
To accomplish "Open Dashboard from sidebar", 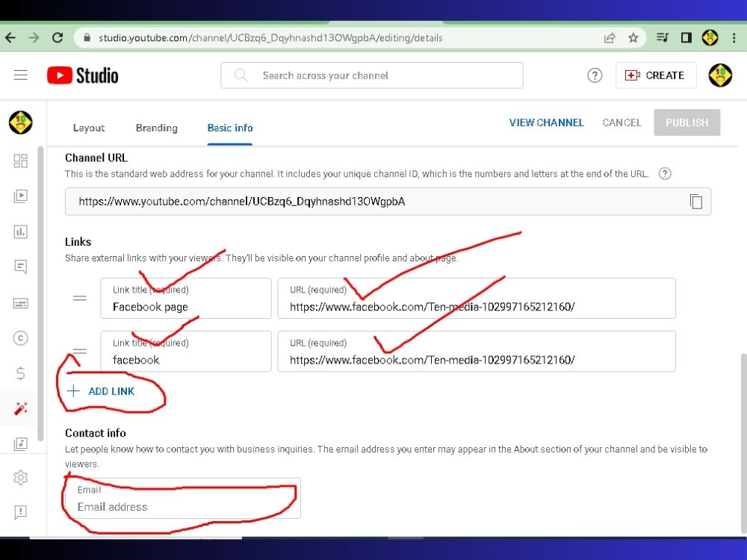I will 20,161.
